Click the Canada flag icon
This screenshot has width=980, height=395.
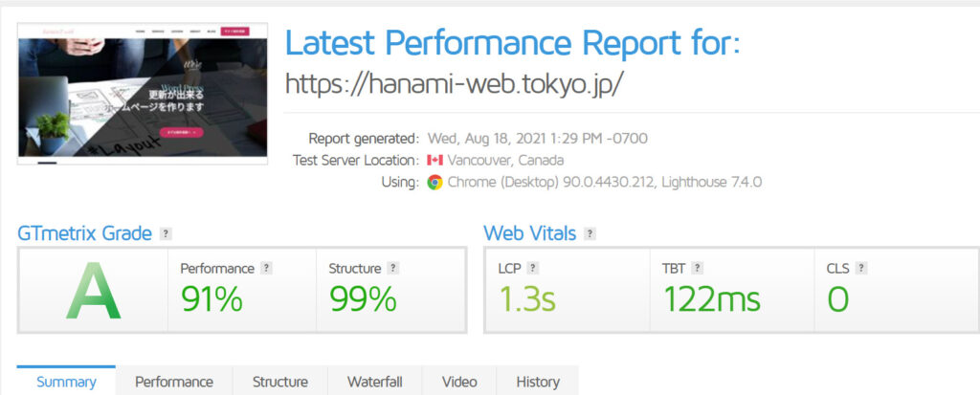(434, 160)
